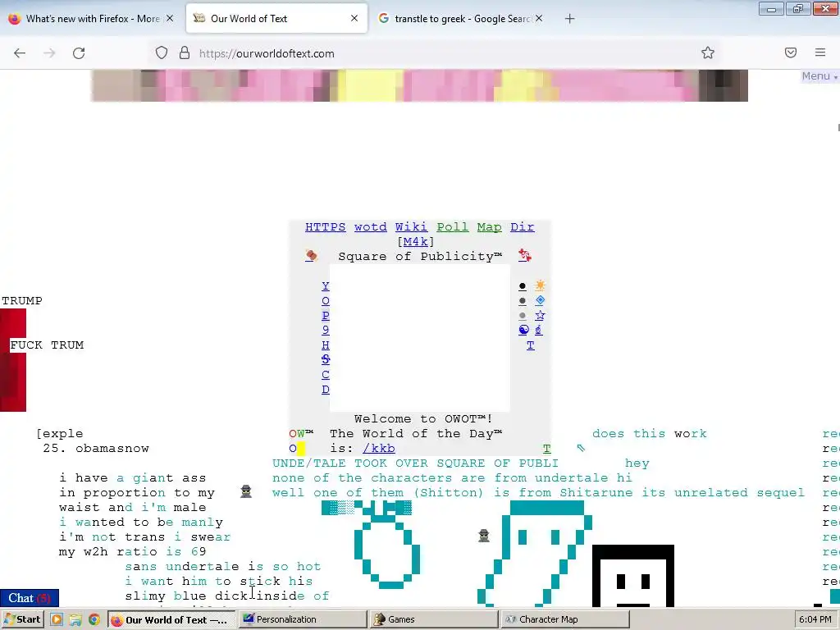This screenshot has width=840, height=630.
Task: Open the Map link
Action: click(489, 227)
